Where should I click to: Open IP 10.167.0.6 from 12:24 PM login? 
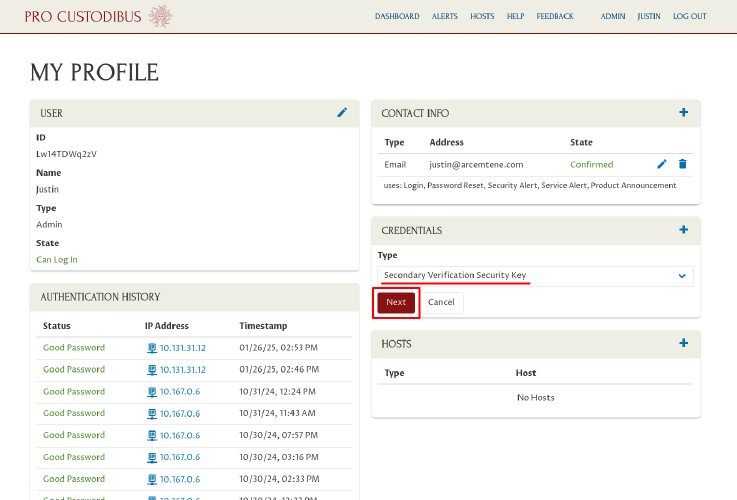click(x=180, y=392)
